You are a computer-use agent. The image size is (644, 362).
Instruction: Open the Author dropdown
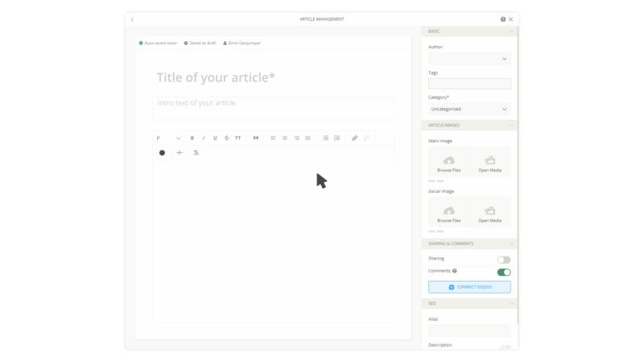click(469, 59)
